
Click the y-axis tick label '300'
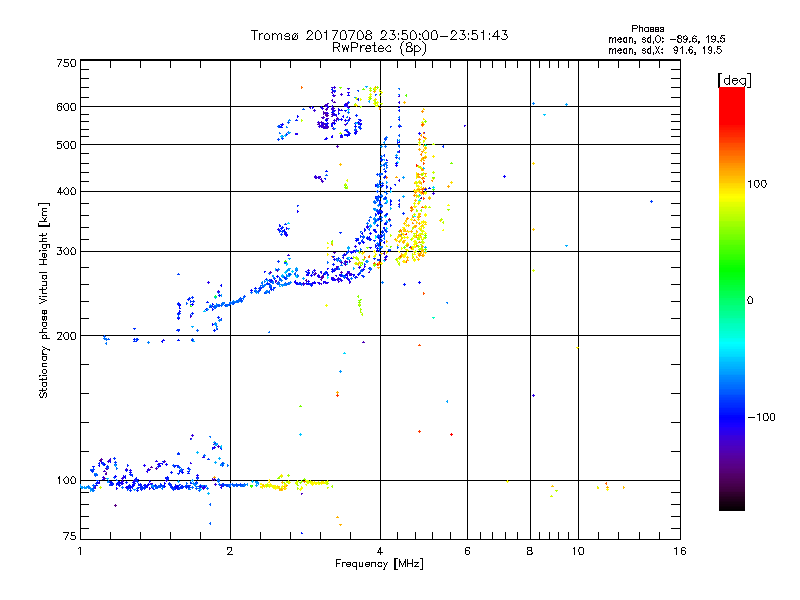[x=66, y=251]
